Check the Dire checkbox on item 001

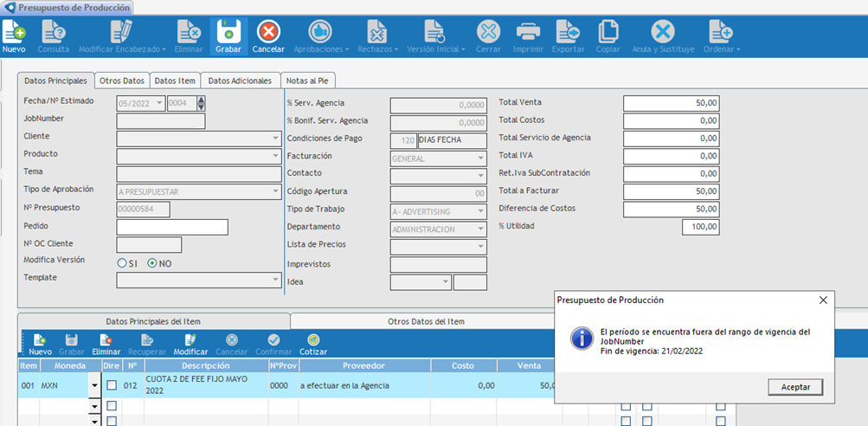[112, 385]
